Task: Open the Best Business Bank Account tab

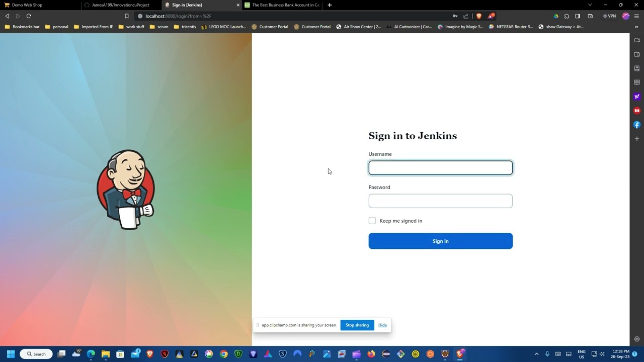Action: coord(282,5)
